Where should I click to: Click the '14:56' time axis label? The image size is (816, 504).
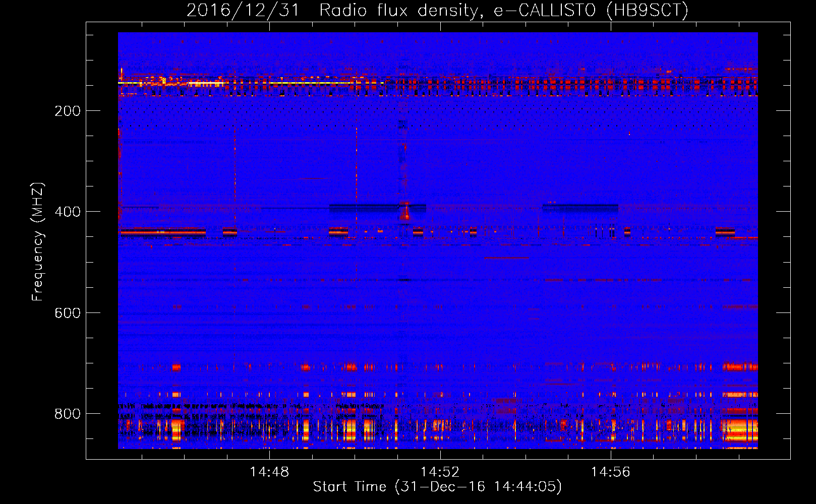pos(611,472)
